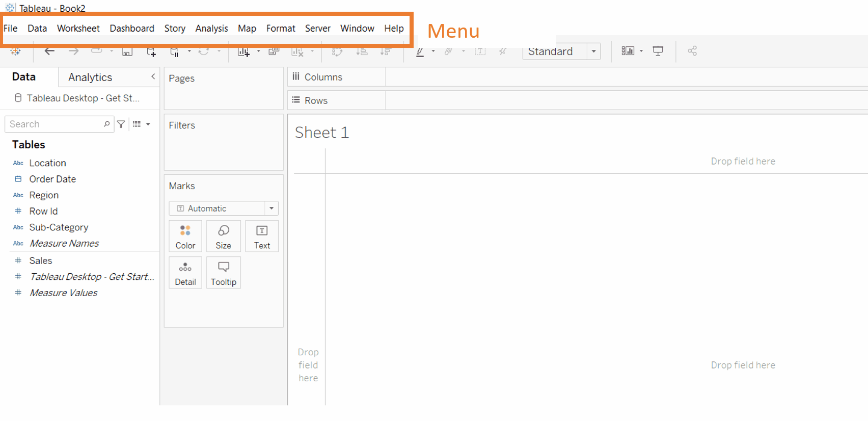
Task: Sort descending using the toolbar icon
Action: tap(386, 51)
